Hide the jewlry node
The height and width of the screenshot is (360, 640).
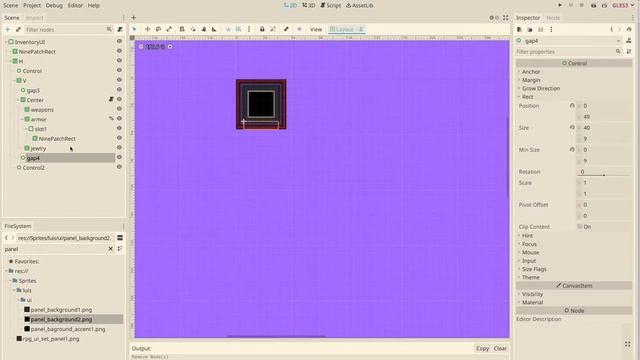point(119,148)
